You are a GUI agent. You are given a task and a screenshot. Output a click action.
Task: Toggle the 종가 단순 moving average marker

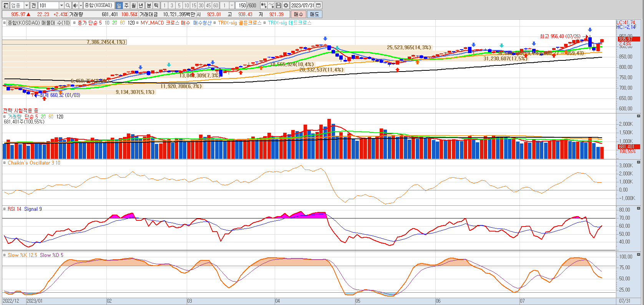coord(75,23)
